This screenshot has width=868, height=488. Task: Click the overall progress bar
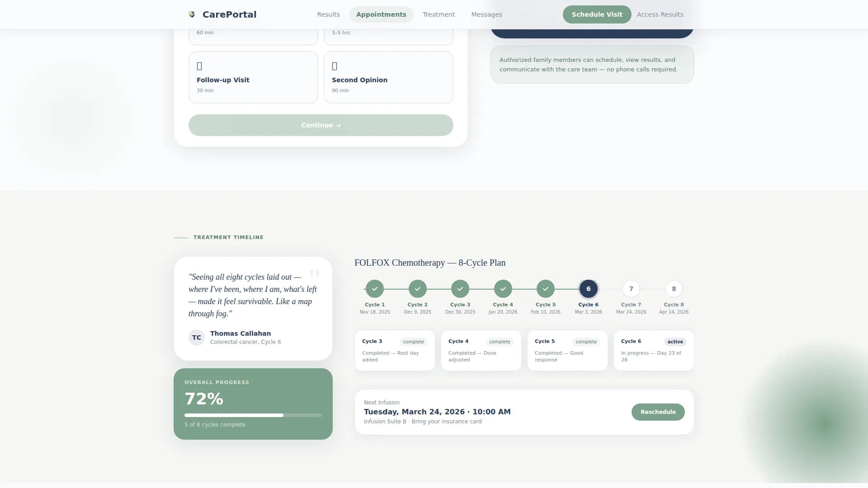[x=253, y=415]
